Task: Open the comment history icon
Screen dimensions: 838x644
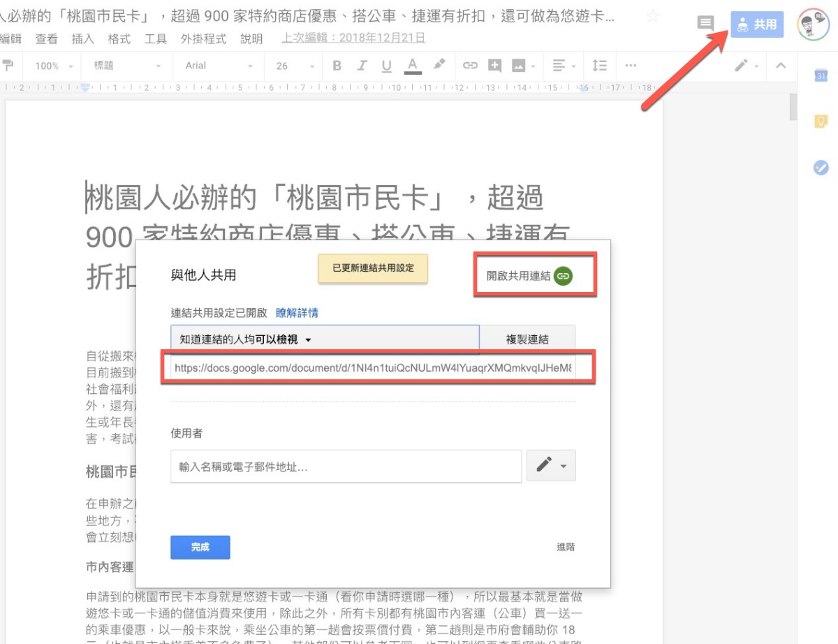Action: point(706,24)
